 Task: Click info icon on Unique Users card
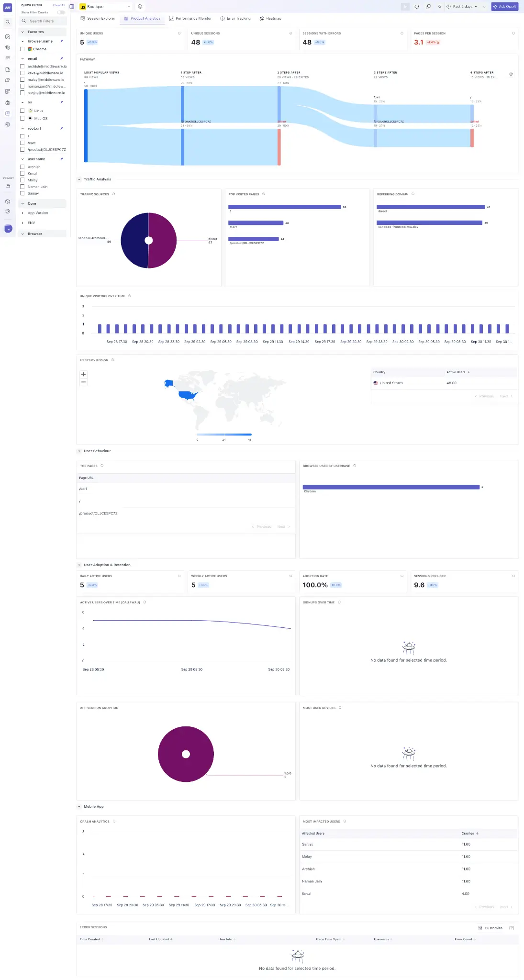point(179,33)
